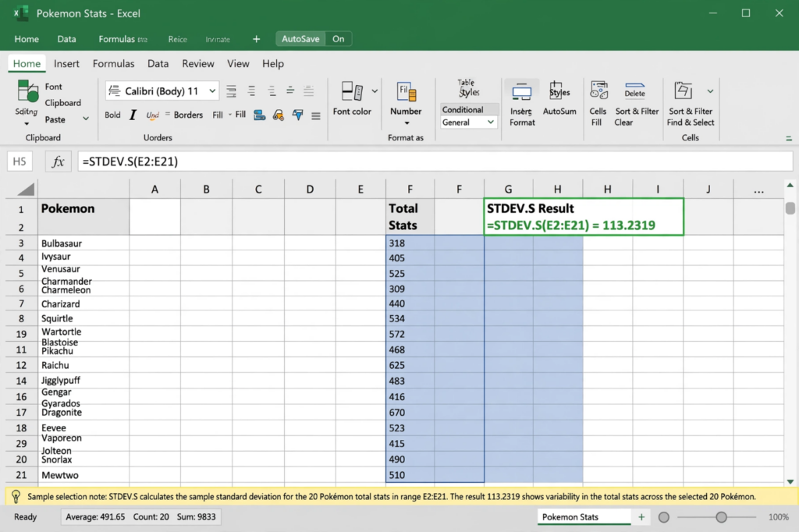Viewport: 799px width, 532px height.
Task: Click the select-all triangle at grid corner
Action: click(26, 189)
